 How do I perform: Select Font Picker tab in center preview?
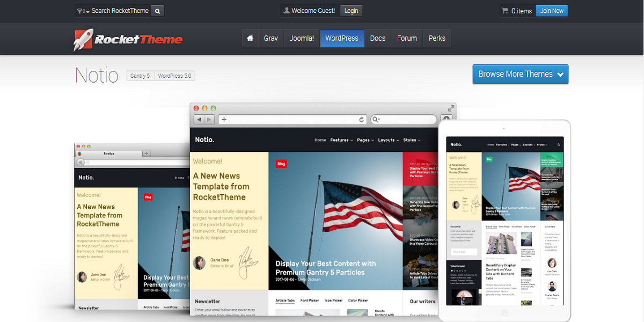point(309,301)
